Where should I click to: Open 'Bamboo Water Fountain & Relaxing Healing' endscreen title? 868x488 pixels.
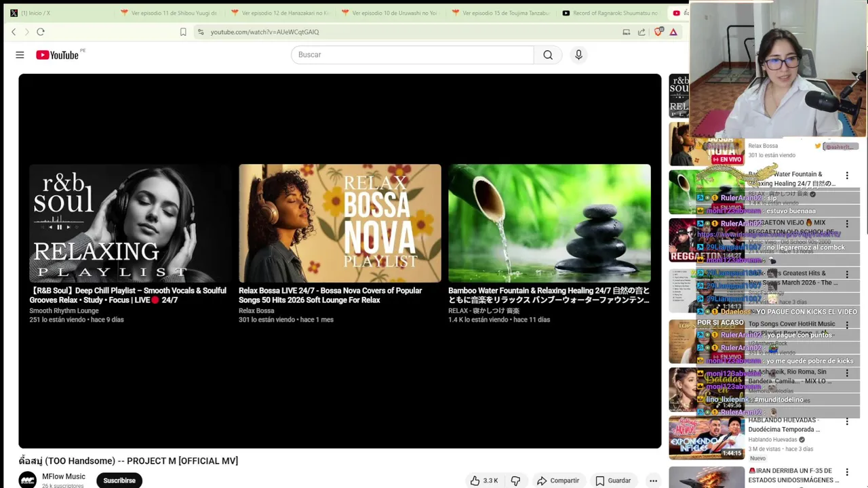click(x=549, y=296)
